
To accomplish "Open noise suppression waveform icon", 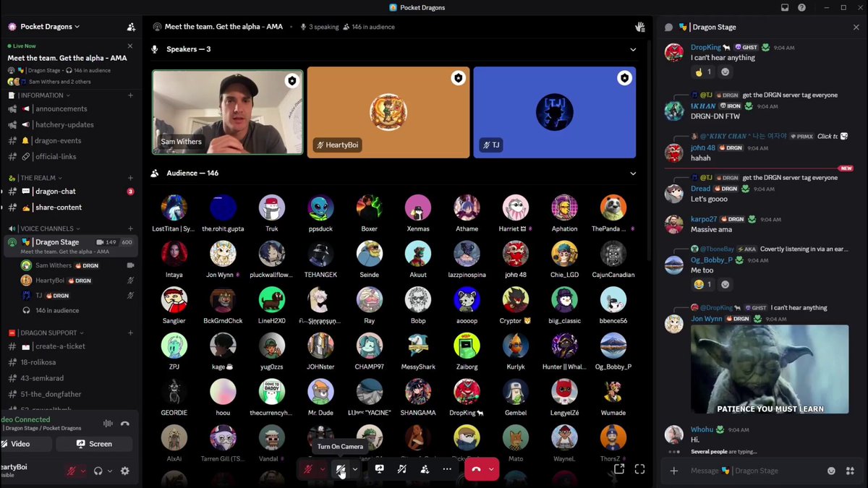I will pyautogui.click(x=108, y=424).
